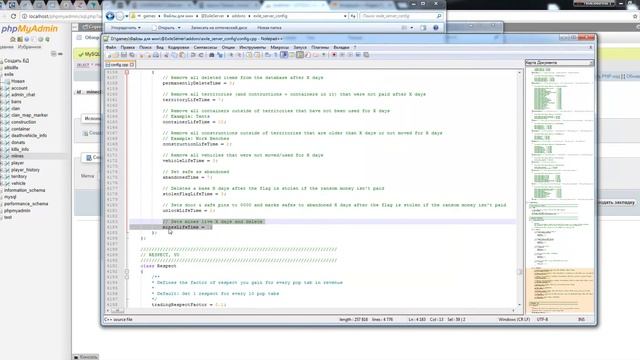This screenshot has height=360, width=640.
Task: Click the exile_server_config breadcrumb in Explorer
Action: coord(270,16)
